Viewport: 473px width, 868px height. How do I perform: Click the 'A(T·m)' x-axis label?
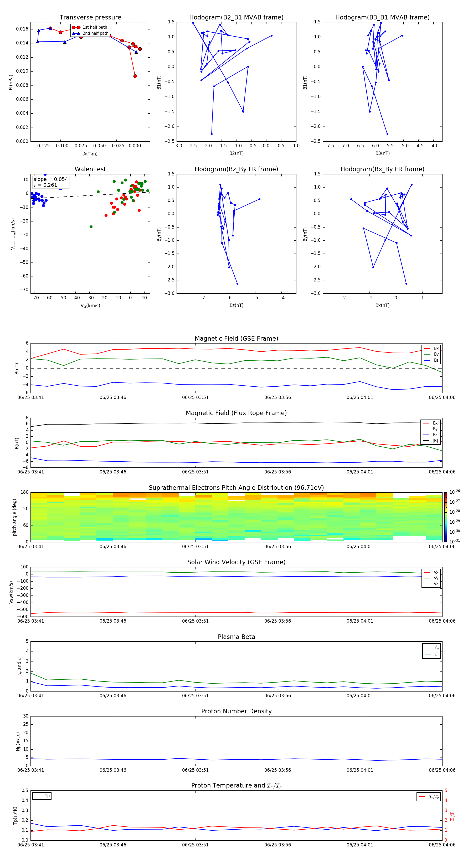[x=90, y=154]
